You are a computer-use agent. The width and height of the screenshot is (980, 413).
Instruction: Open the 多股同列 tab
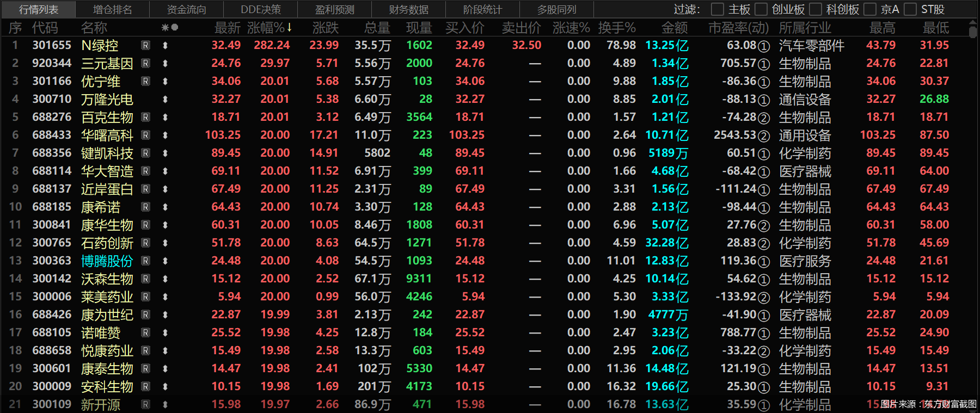pyautogui.click(x=557, y=9)
